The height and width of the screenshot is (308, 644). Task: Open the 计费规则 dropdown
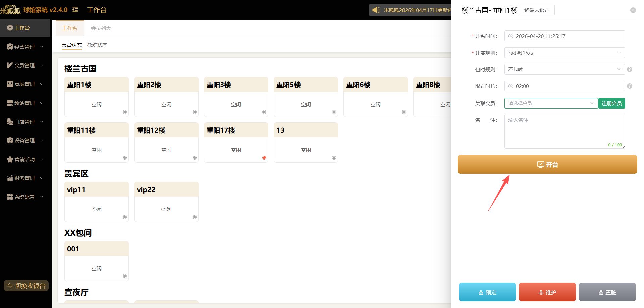pos(565,53)
